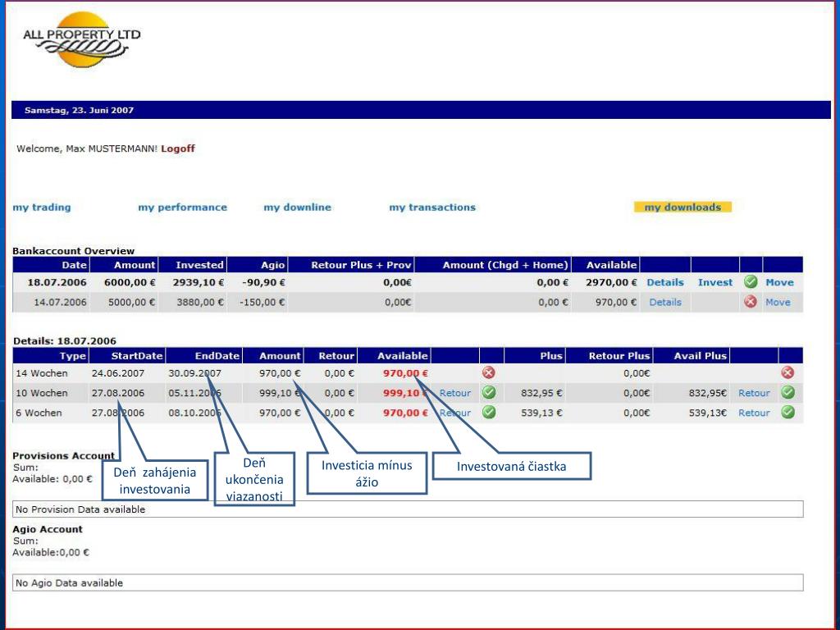
Task: Click Move for the 18.07.2006 account
Action: pyautogui.click(x=779, y=282)
